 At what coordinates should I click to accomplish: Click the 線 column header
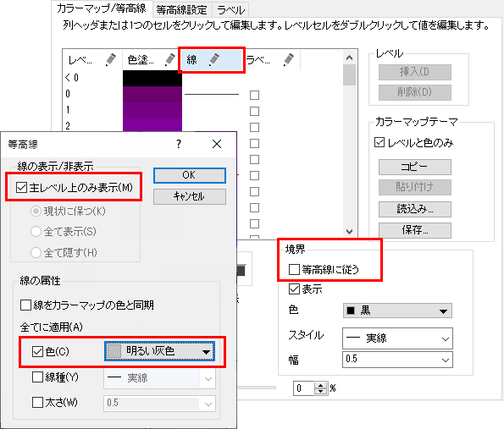click(x=212, y=60)
